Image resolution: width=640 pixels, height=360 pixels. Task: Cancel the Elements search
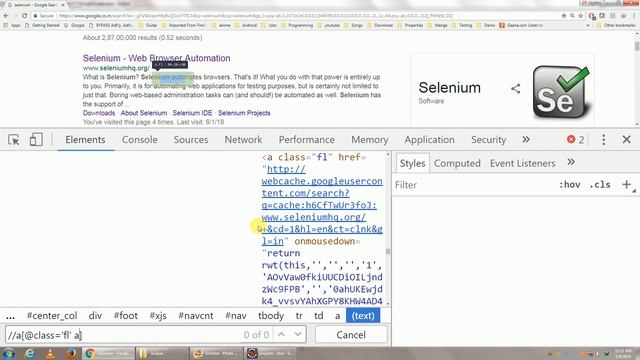pyautogui.click(x=351, y=335)
